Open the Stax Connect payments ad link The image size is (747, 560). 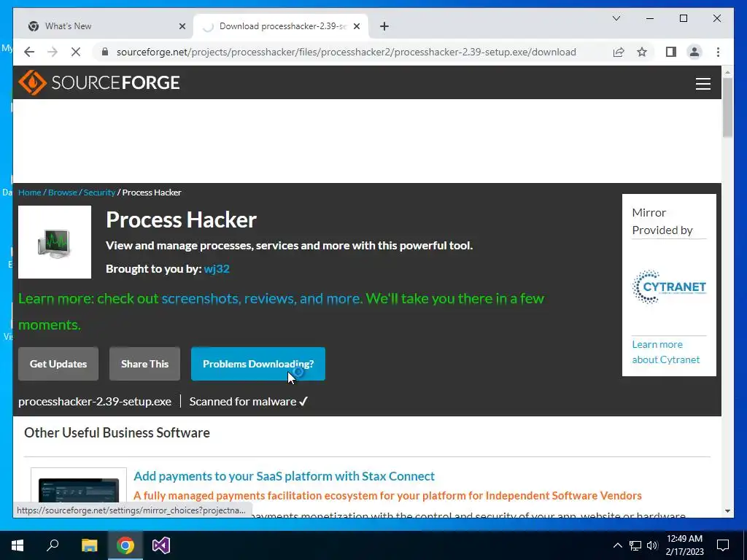(284, 476)
